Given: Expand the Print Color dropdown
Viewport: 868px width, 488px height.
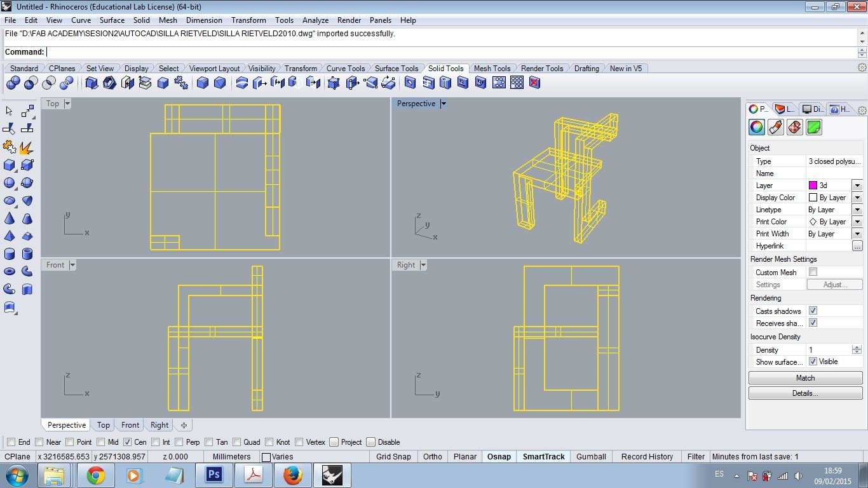Looking at the screenshot, I should pos(857,222).
